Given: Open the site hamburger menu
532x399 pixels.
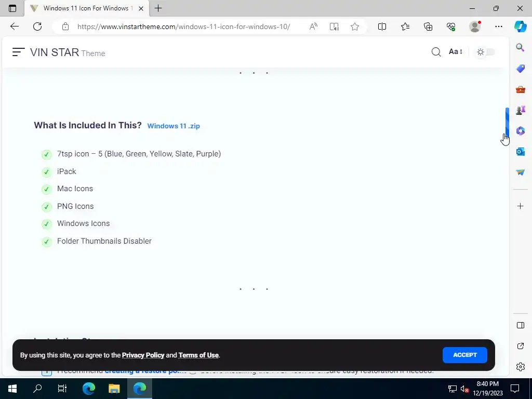Looking at the screenshot, I should [x=18, y=52].
